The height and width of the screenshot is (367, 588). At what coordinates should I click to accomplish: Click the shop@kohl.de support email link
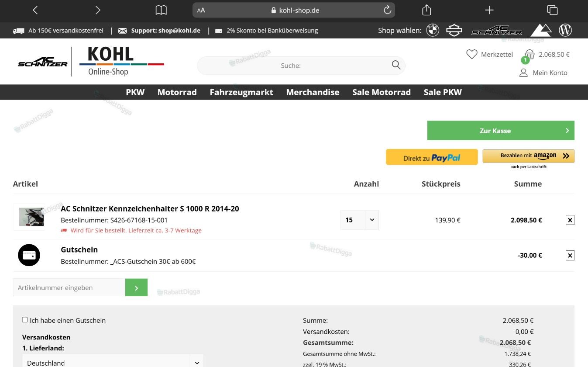[x=179, y=31]
